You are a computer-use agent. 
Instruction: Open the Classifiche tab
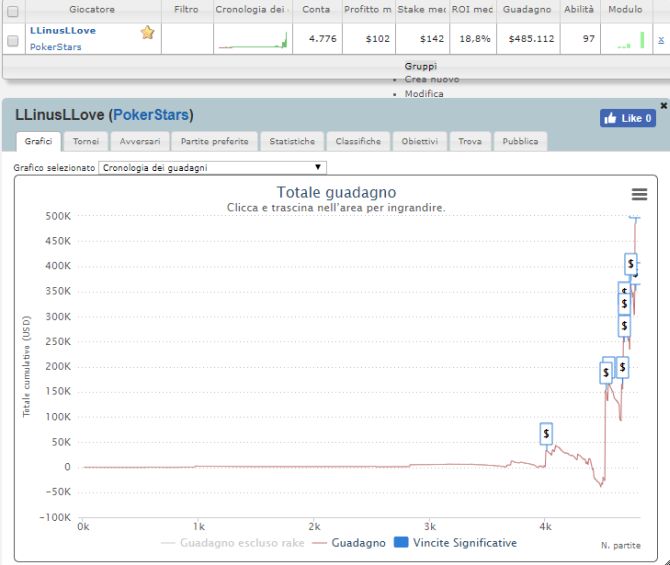pyautogui.click(x=358, y=141)
